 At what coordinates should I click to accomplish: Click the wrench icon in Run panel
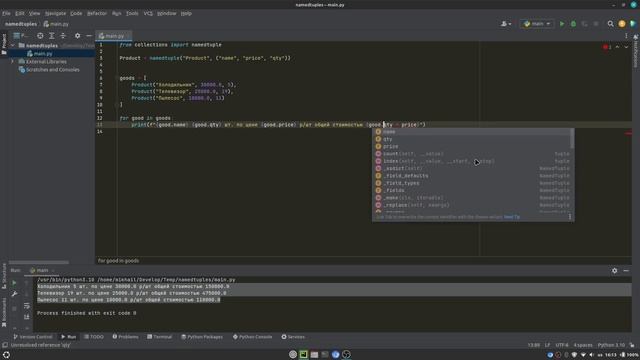[x=14, y=294]
